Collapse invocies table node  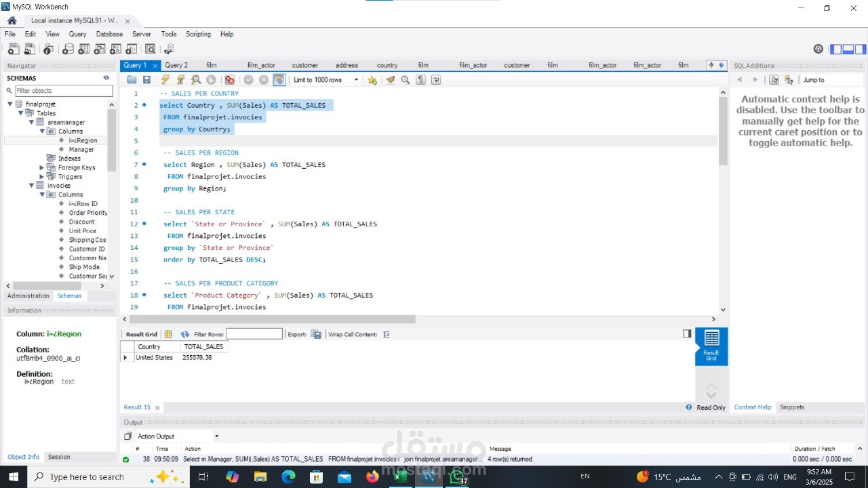point(31,186)
